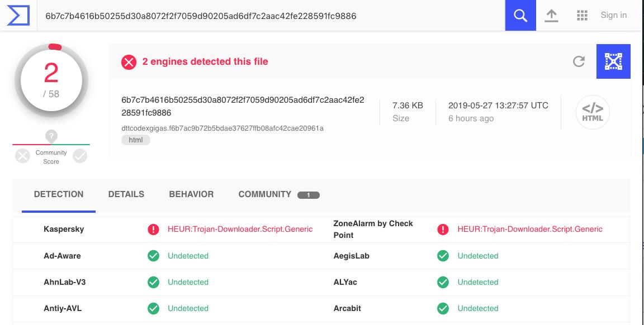The width and height of the screenshot is (644, 325).
Task: Click Kaspersky's HEUR:Trojan-Downloader.Script.Generic result
Action: click(x=240, y=229)
